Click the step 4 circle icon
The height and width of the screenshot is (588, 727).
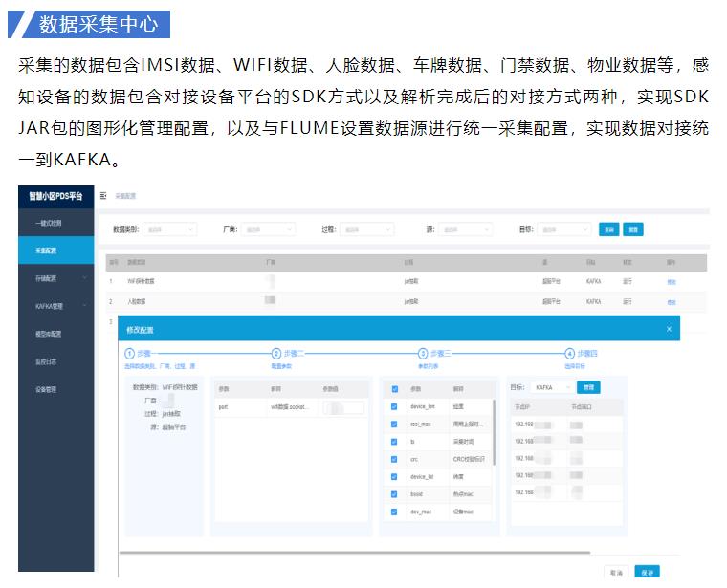tap(570, 354)
